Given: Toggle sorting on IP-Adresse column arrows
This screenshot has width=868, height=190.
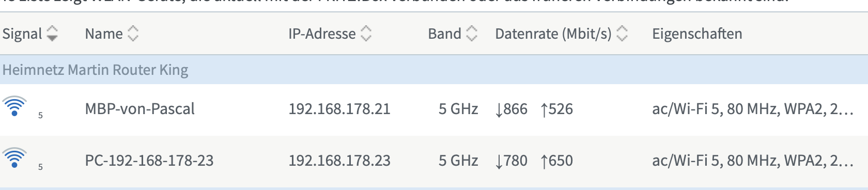Looking at the screenshot, I should point(366,34).
